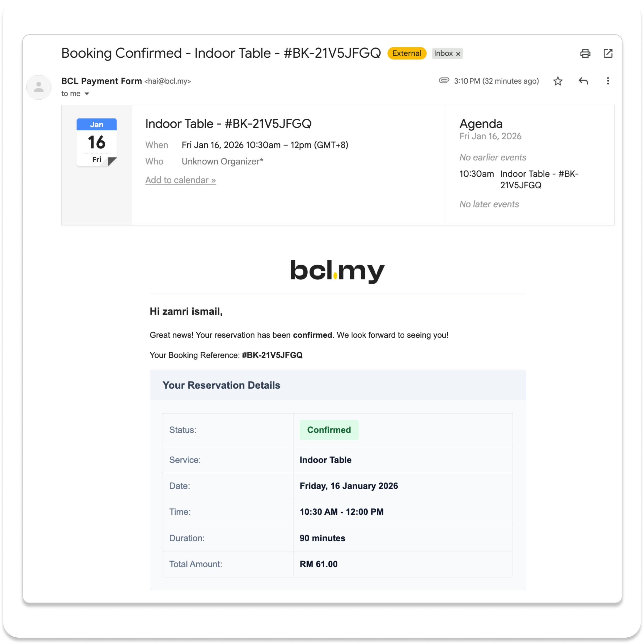
Task: Open the email in a new window
Action: pos(608,53)
